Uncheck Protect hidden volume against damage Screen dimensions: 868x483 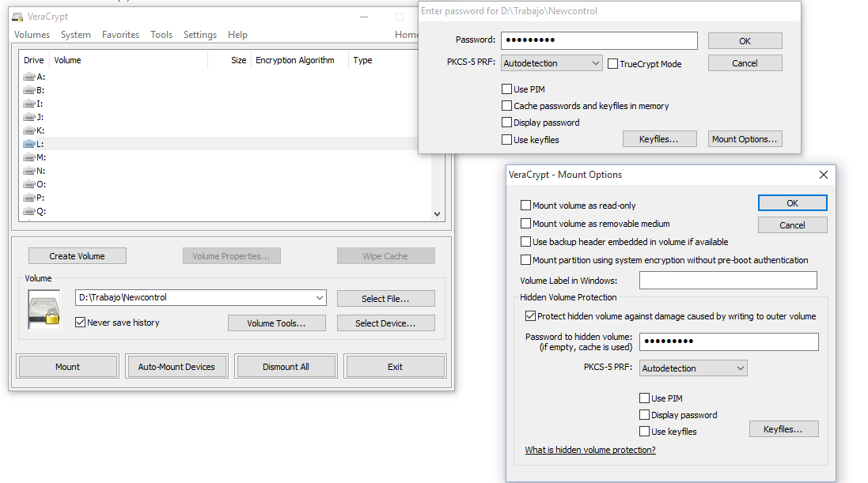coord(530,316)
